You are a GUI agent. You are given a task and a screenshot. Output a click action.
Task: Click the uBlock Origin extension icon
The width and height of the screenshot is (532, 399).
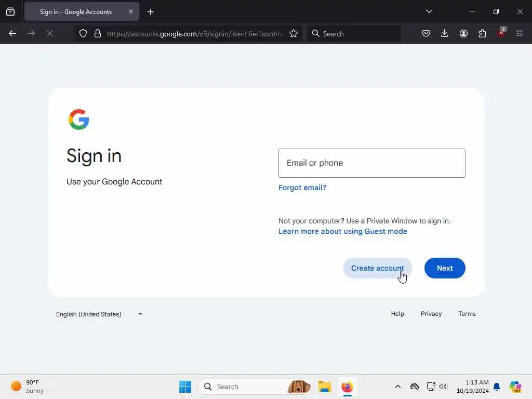click(x=501, y=33)
